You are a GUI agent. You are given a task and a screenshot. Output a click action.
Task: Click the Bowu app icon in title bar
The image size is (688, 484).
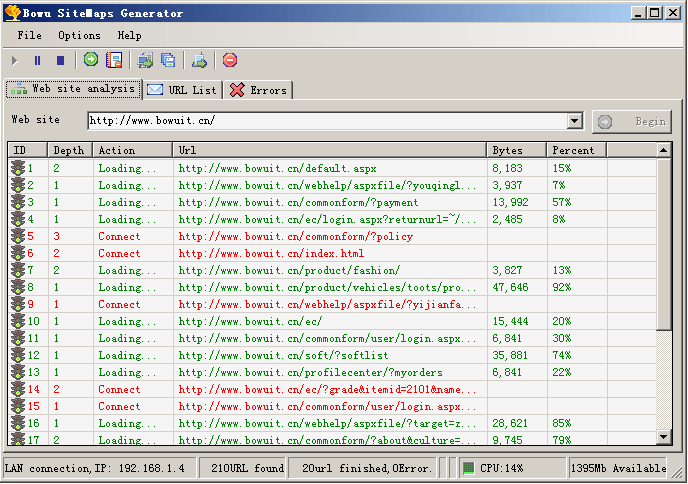[x=12, y=13]
